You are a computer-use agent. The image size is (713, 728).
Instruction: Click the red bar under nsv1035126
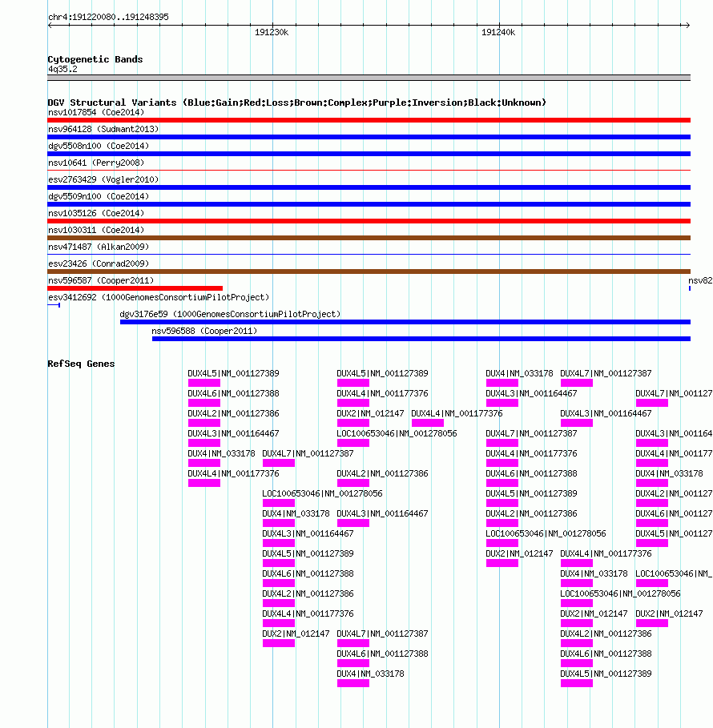369,221
